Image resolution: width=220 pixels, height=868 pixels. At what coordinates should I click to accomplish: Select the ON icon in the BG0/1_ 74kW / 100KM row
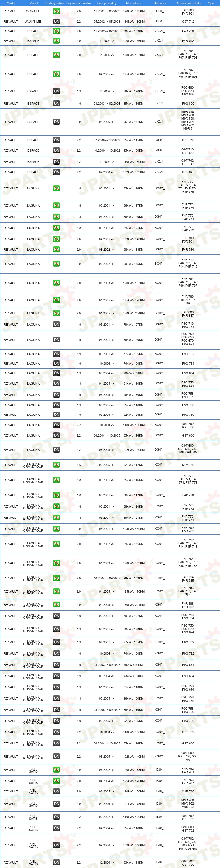coord(57,364)
